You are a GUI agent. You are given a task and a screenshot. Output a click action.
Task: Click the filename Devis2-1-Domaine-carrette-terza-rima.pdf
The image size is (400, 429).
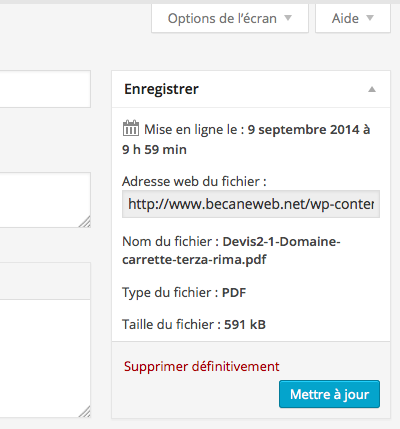(231, 250)
